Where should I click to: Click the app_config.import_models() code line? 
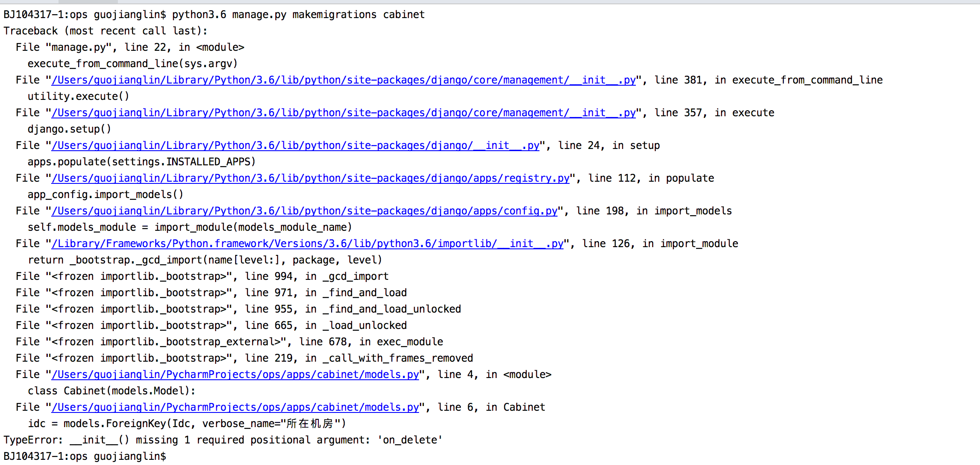pos(105,194)
